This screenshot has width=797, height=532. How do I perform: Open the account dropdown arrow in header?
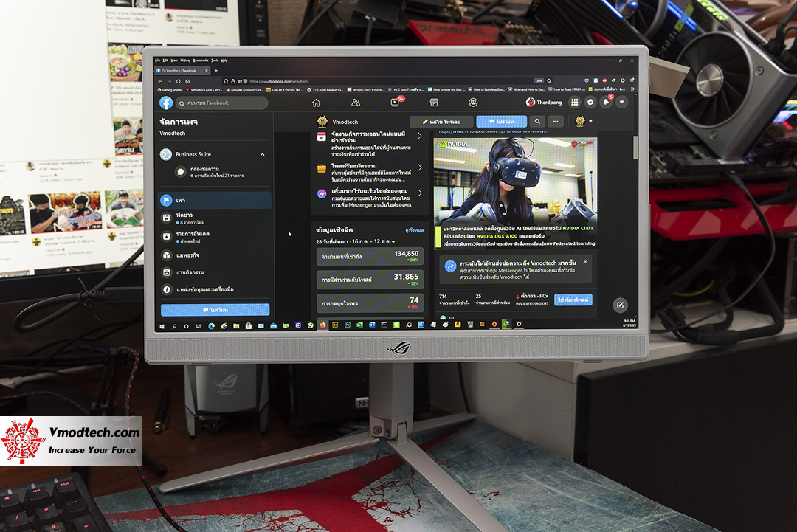[x=621, y=102]
